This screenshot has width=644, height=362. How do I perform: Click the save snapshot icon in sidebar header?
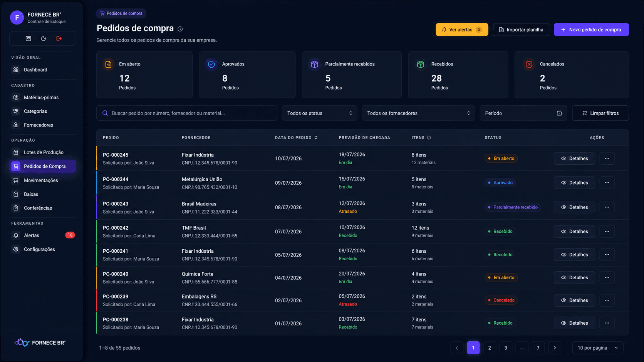coord(28,38)
